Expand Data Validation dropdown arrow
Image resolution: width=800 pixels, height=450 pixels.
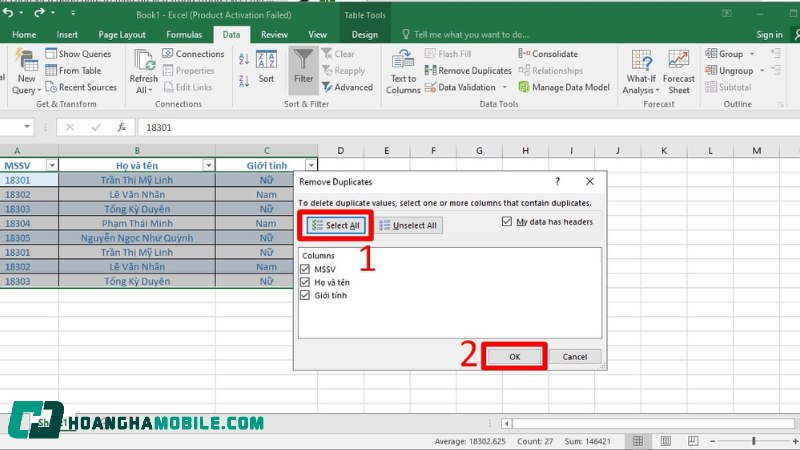click(x=504, y=87)
